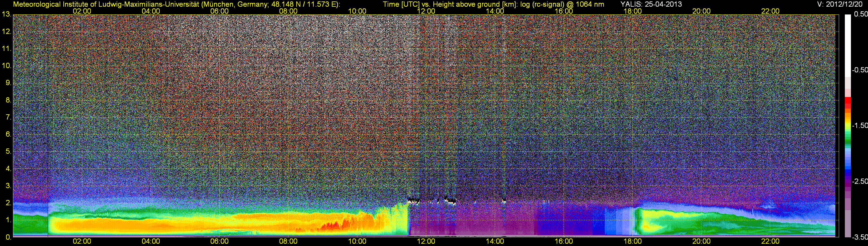868x246 pixels.
Task: Click the -2.50 colorbar scale label
Action: point(860,181)
